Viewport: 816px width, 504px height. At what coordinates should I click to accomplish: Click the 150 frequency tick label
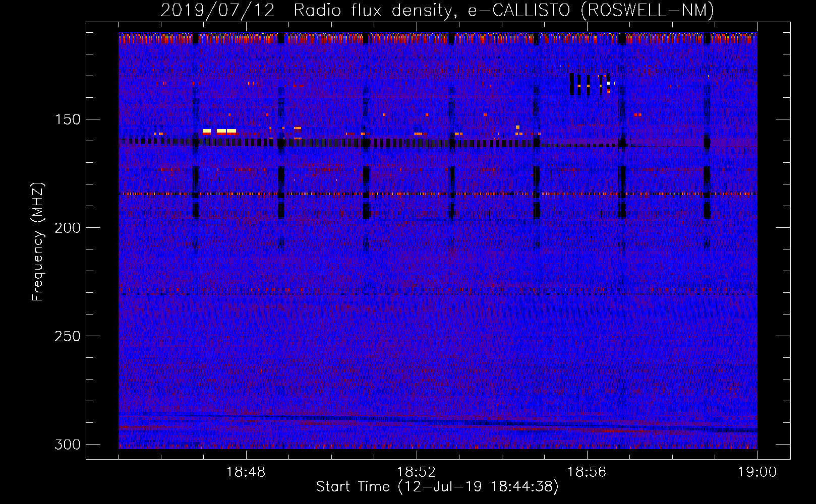point(68,119)
